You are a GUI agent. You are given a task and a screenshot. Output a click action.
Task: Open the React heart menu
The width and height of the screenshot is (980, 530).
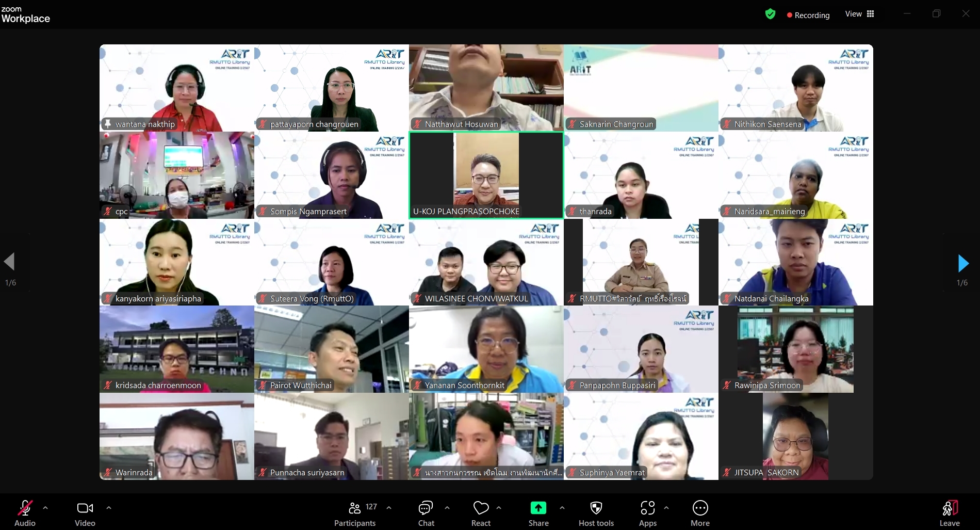click(x=481, y=513)
